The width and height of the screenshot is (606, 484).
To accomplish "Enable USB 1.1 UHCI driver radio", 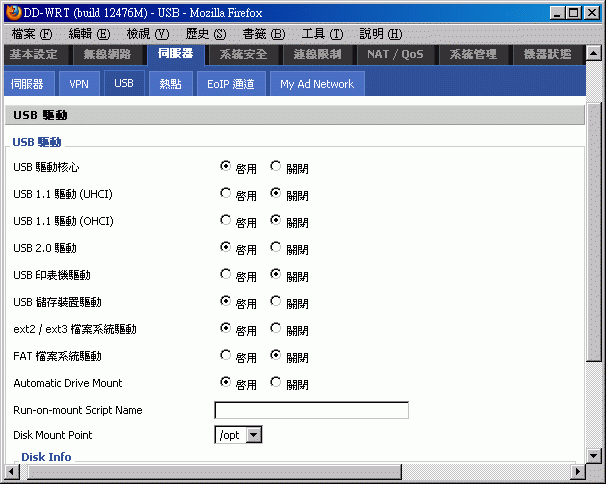I will click(x=226, y=194).
